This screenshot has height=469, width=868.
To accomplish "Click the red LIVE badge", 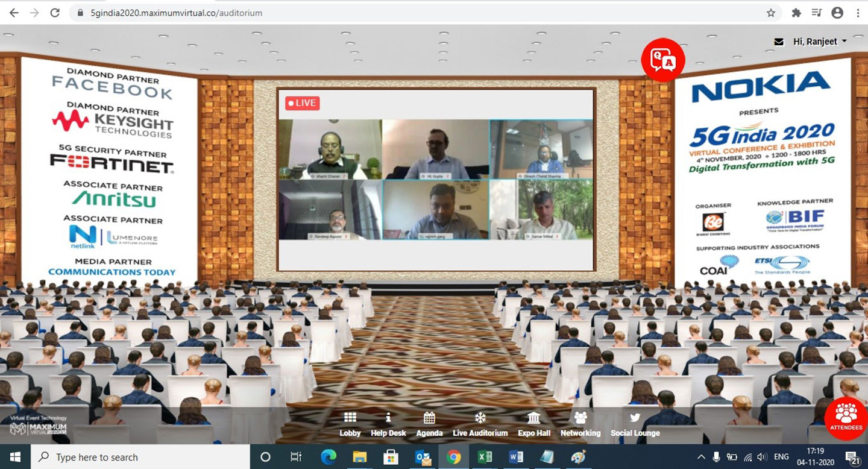I will (303, 103).
